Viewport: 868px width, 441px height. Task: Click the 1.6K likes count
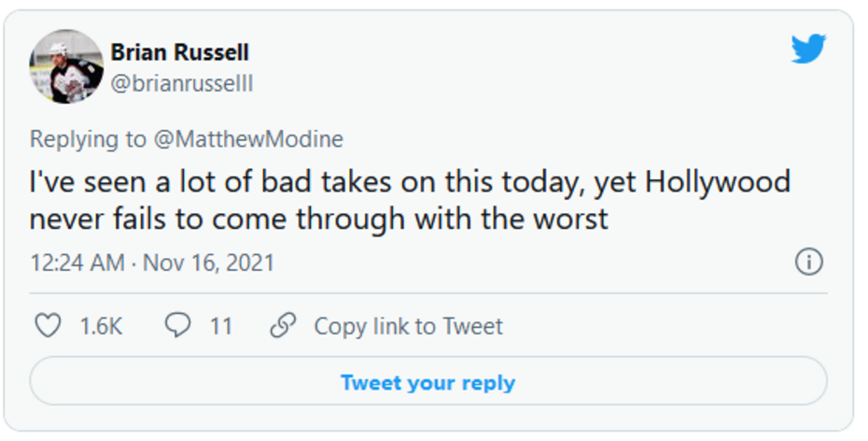[101, 326]
